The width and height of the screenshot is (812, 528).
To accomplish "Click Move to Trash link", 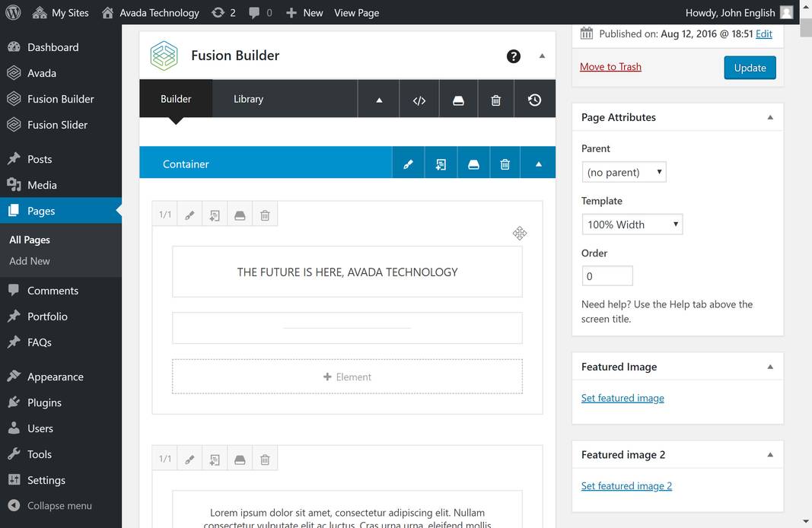I will tap(610, 67).
